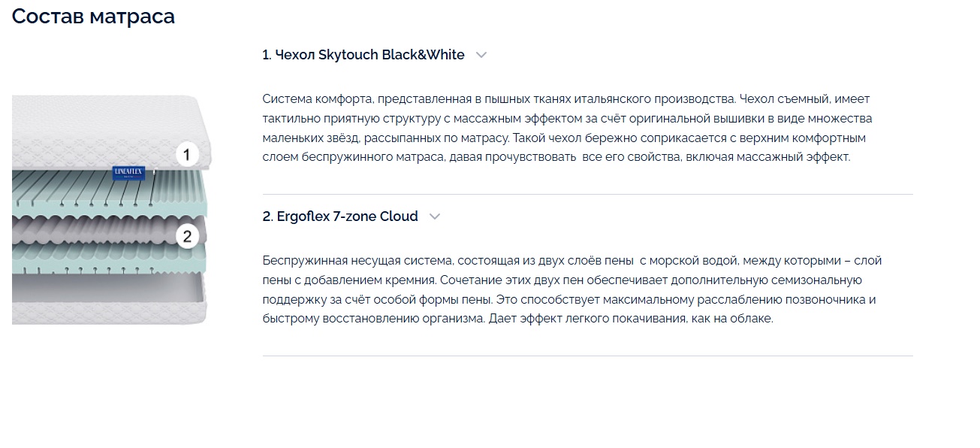Viewport: 980px width, 448px height.
Task: Collapse the Чехол Skytouch Black&White chevron
Action: [481, 55]
